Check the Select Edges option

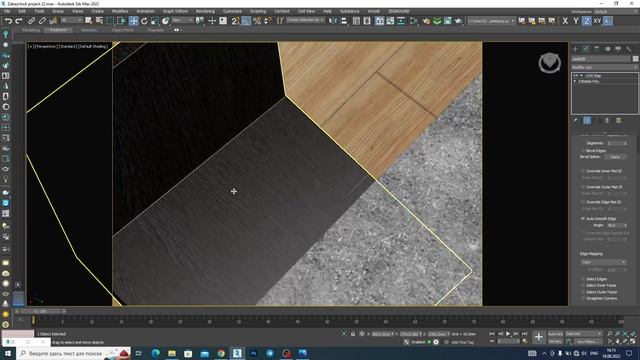point(583,279)
